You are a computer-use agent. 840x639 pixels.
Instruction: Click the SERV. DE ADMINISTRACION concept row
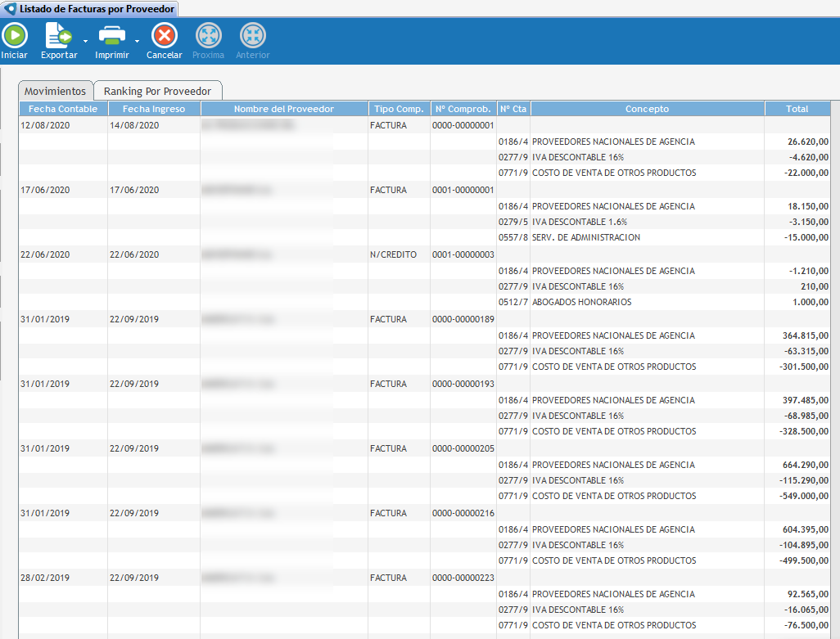[585, 237]
